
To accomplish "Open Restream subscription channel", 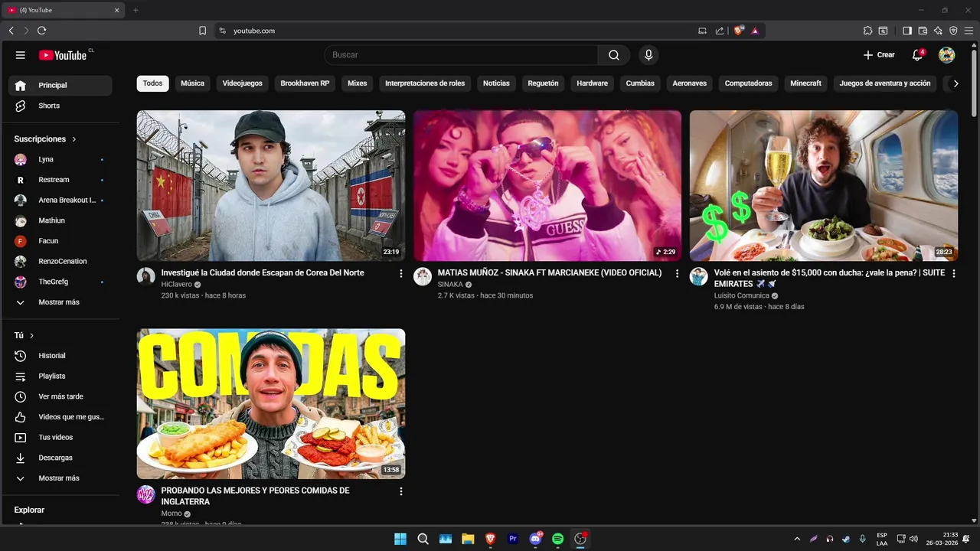I will [60, 180].
